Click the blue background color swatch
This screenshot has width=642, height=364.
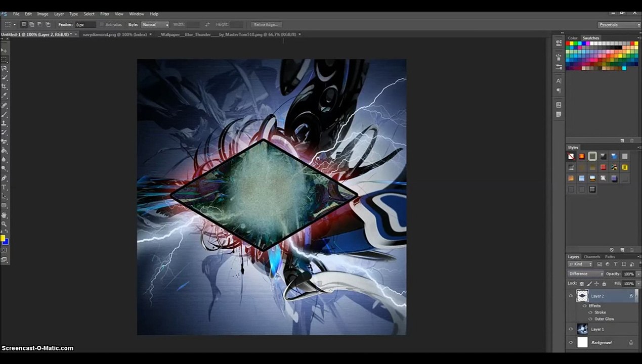tap(6, 242)
